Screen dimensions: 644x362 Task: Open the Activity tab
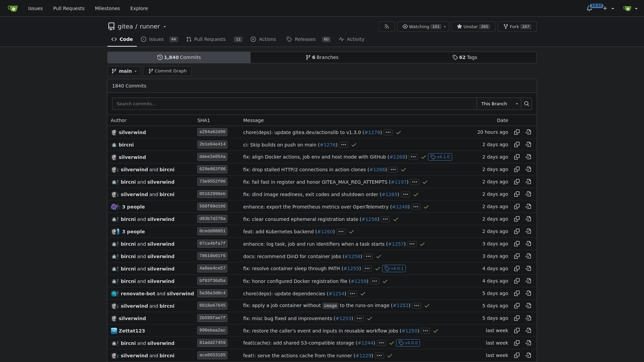pyautogui.click(x=352, y=39)
